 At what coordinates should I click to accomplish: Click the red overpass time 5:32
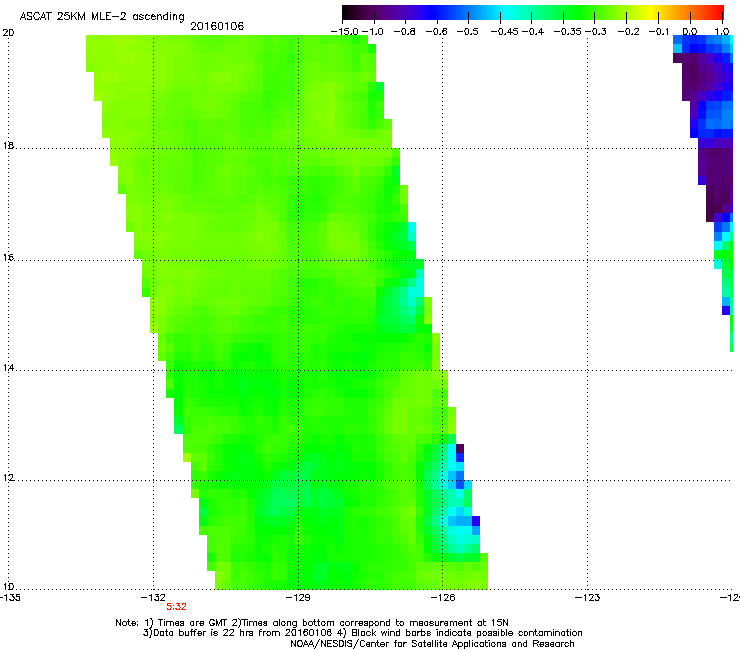coord(177,607)
